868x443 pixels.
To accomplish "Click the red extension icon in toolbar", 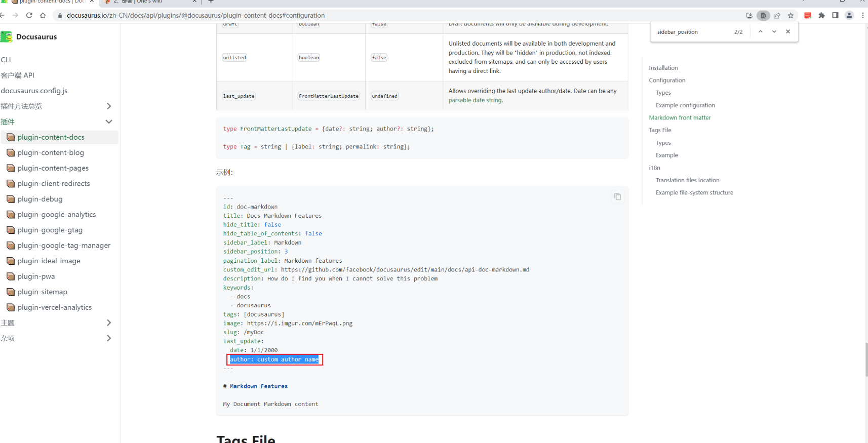I will click(808, 16).
